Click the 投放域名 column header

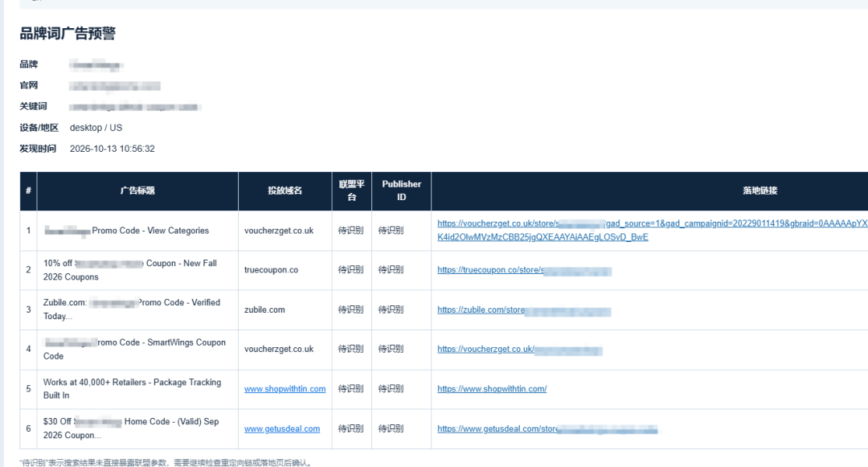tap(285, 190)
